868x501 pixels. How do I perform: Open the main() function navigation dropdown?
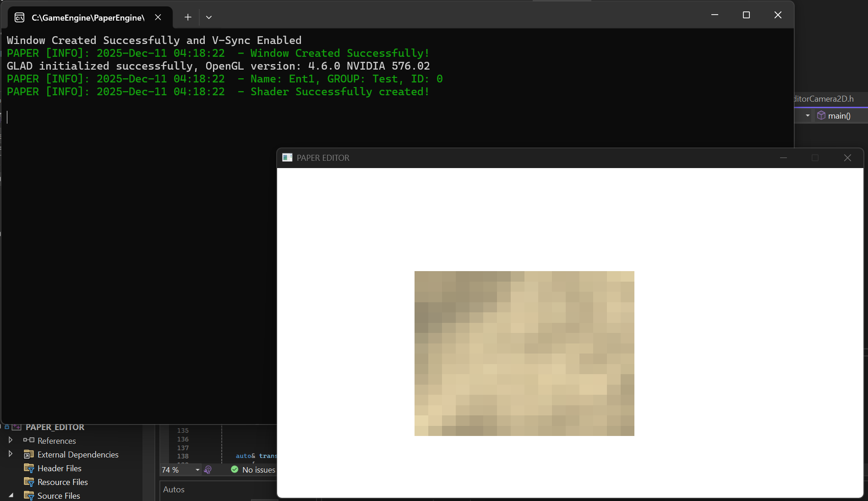(808, 116)
